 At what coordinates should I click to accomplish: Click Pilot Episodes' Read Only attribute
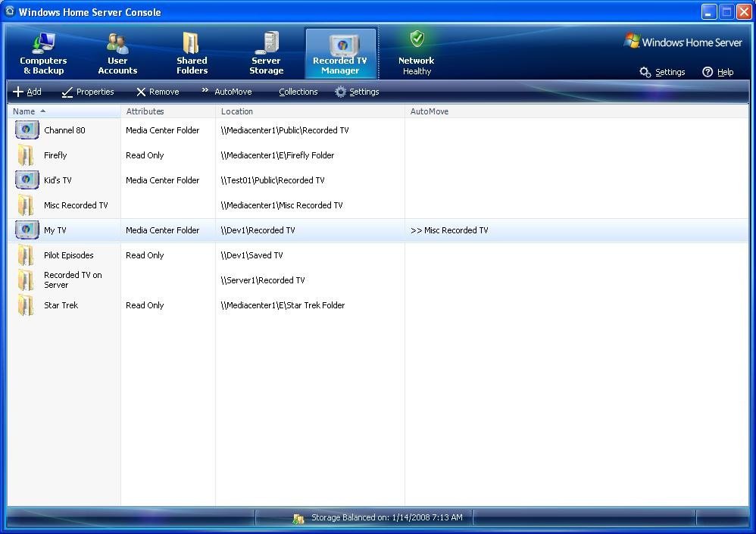click(145, 255)
